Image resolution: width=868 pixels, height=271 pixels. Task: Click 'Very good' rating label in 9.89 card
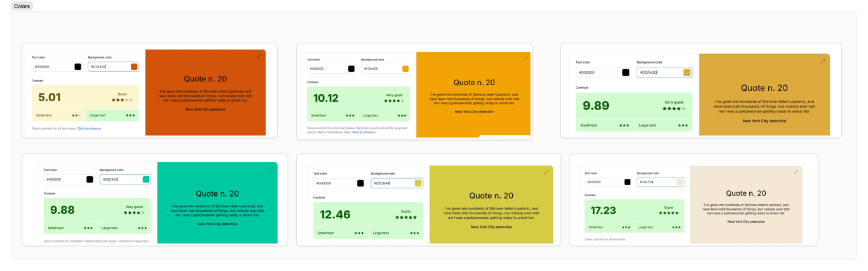(x=674, y=102)
